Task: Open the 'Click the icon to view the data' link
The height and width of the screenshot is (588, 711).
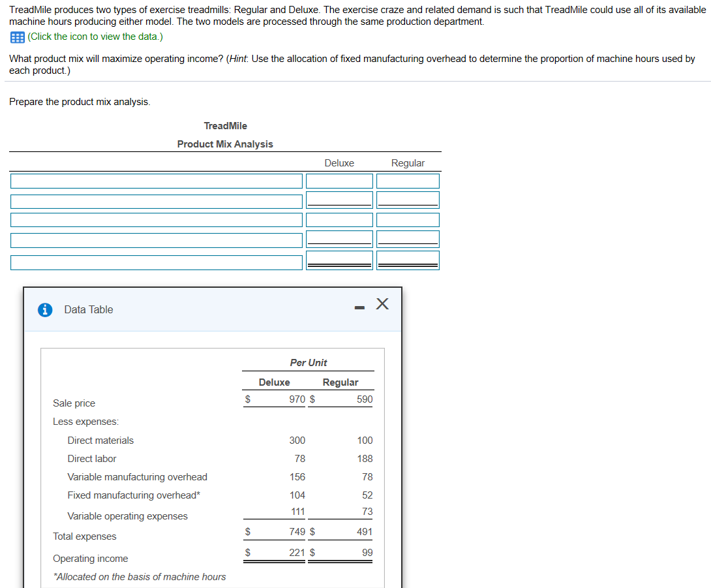Action: pyautogui.click(x=95, y=37)
